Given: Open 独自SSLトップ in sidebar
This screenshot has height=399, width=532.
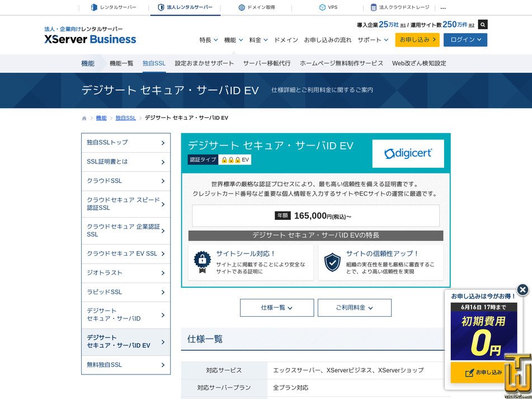Looking at the screenshot, I should 126,143.
